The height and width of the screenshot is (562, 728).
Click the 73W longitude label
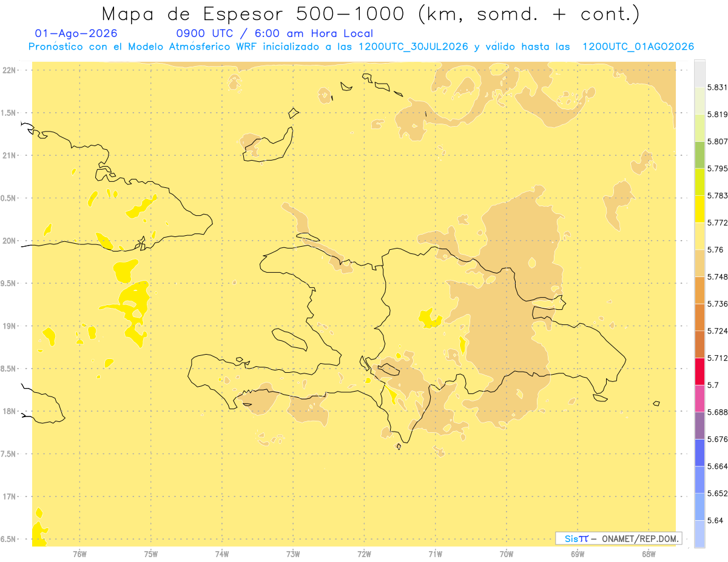[x=293, y=554]
